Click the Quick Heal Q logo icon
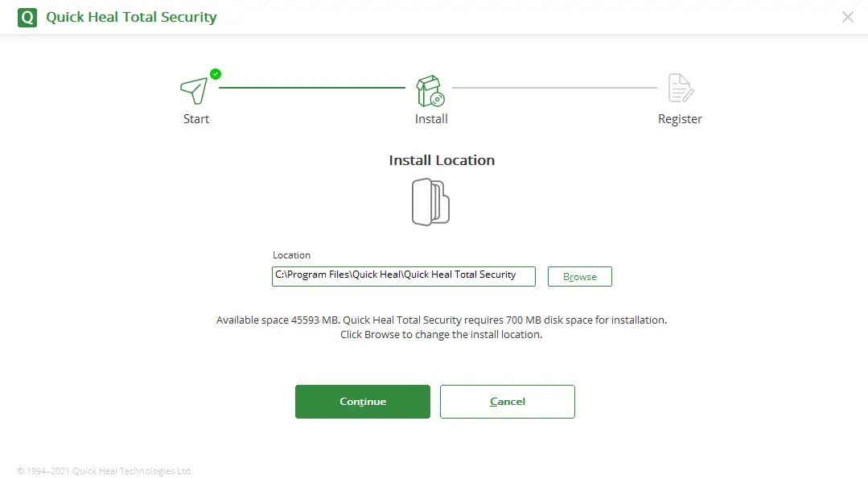The height and width of the screenshot is (479, 868). pyautogui.click(x=27, y=17)
